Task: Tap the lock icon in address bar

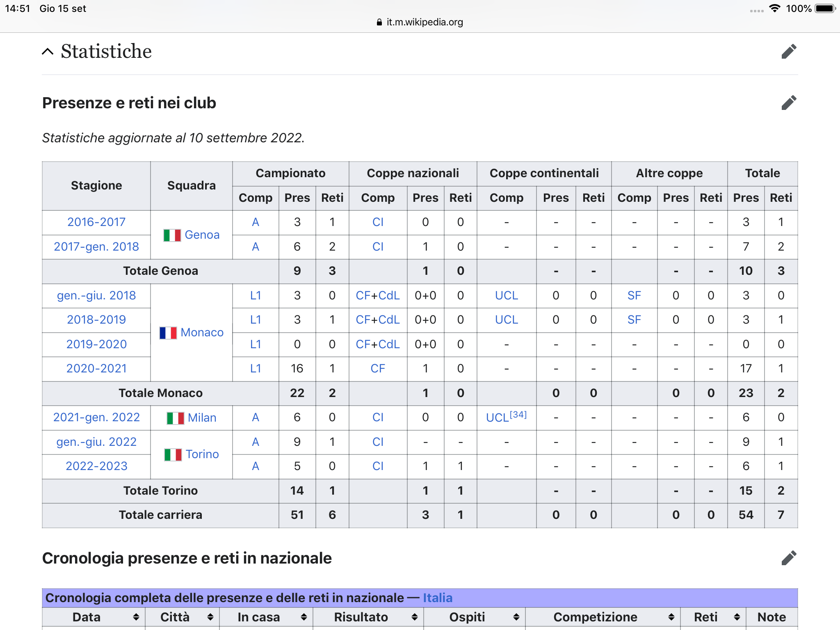Action: pos(379,22)
